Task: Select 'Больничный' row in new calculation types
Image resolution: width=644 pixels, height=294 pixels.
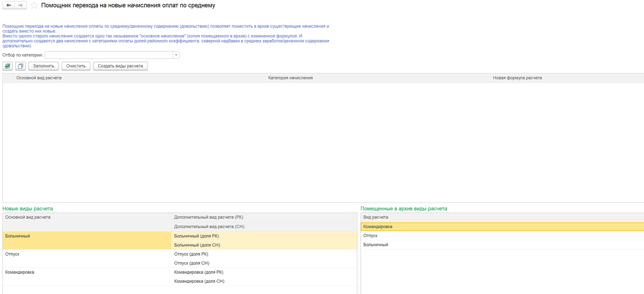Action: point(18,236)
